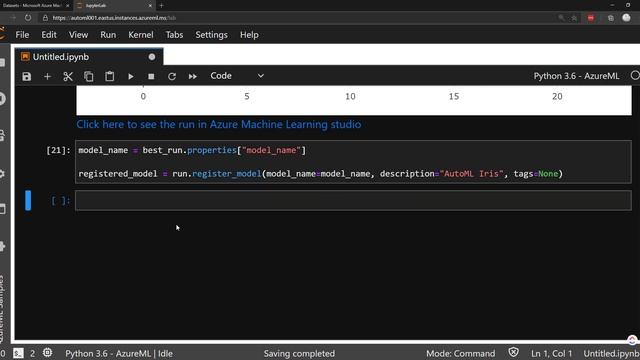Insert a new cell with the plus icon
This screenshot has width=640, height=360.
[47, 76]
